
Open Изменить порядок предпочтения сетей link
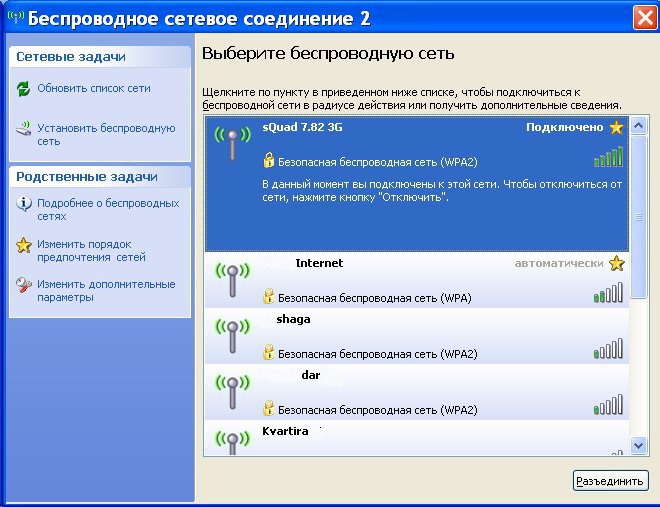[91, 251]
